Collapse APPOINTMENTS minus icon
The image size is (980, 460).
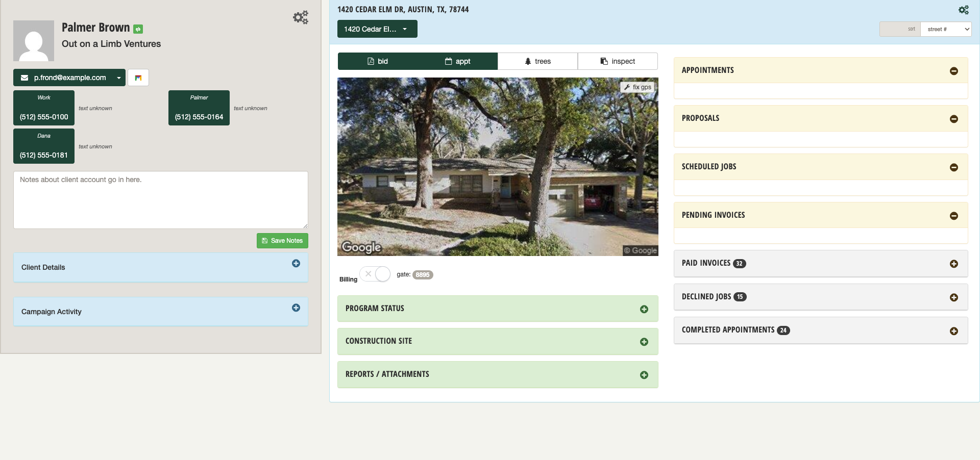954,71
